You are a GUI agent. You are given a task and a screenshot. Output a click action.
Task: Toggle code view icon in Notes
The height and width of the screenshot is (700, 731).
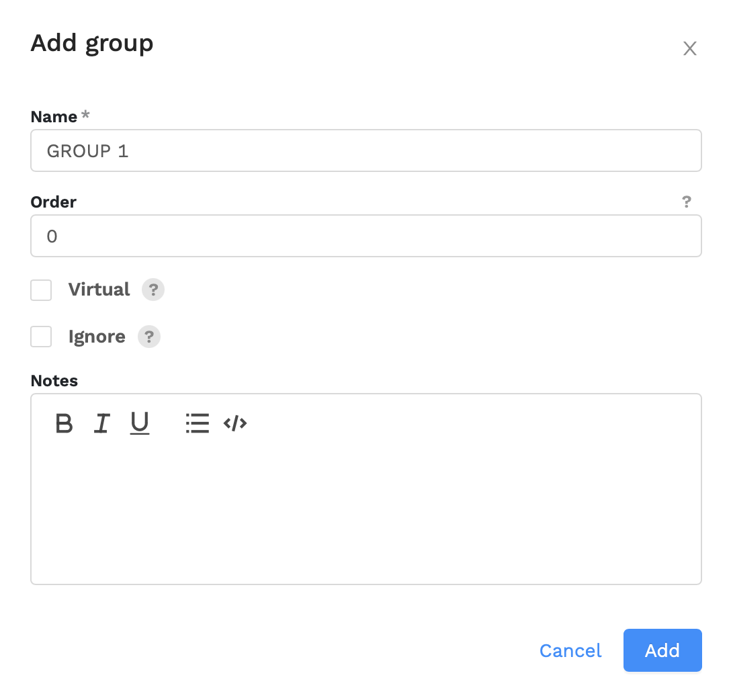[235, 423]
